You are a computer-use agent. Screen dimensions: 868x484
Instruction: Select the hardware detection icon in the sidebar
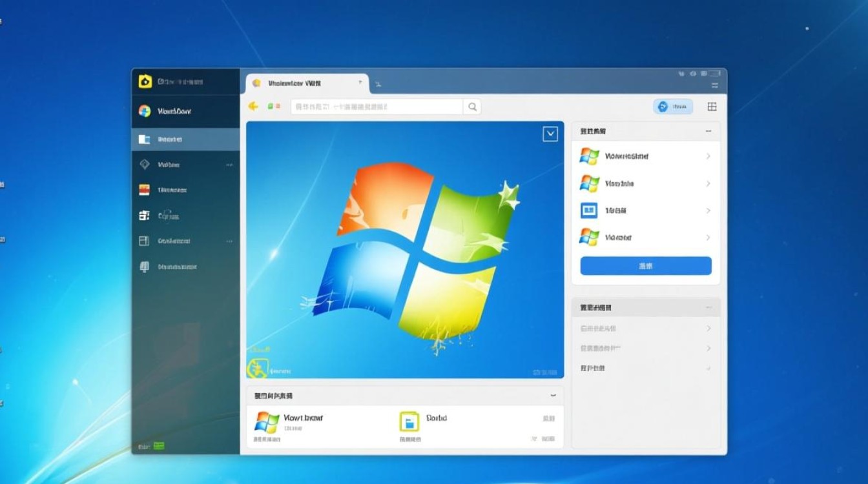pos(145,216)
